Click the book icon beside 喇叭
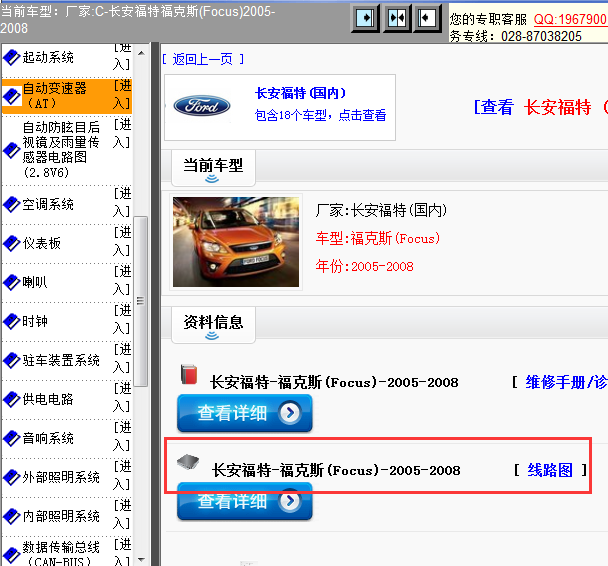Image resolution: width=608 pixels, height=566 pixels. tap(12, 282)
